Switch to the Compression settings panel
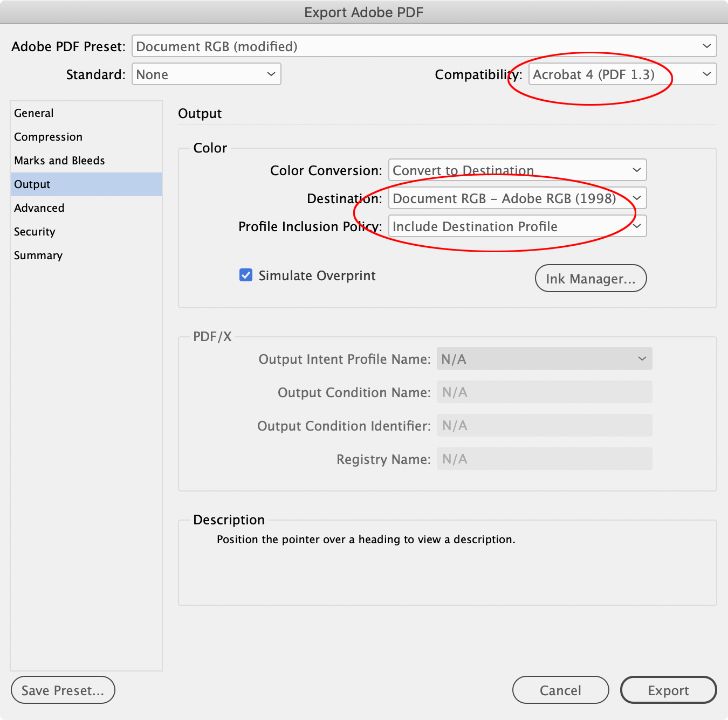Viewport: 728px width, 720px height. [x=48, y=136]
